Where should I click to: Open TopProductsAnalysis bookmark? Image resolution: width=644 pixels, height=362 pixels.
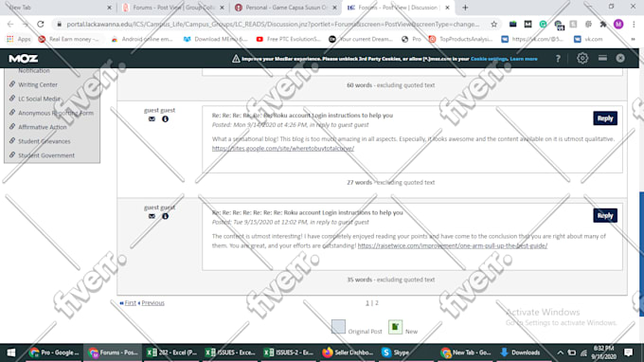pyautogui.click(x=460, y=39)
